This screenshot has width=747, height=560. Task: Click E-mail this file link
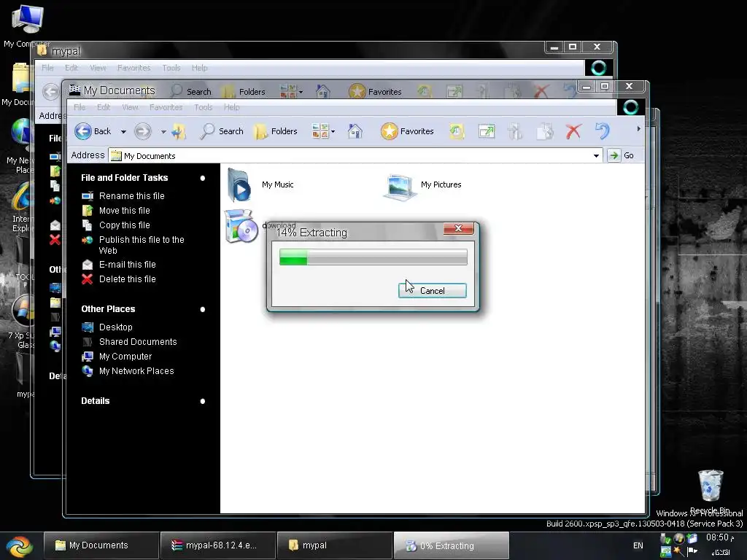[127, 264]
